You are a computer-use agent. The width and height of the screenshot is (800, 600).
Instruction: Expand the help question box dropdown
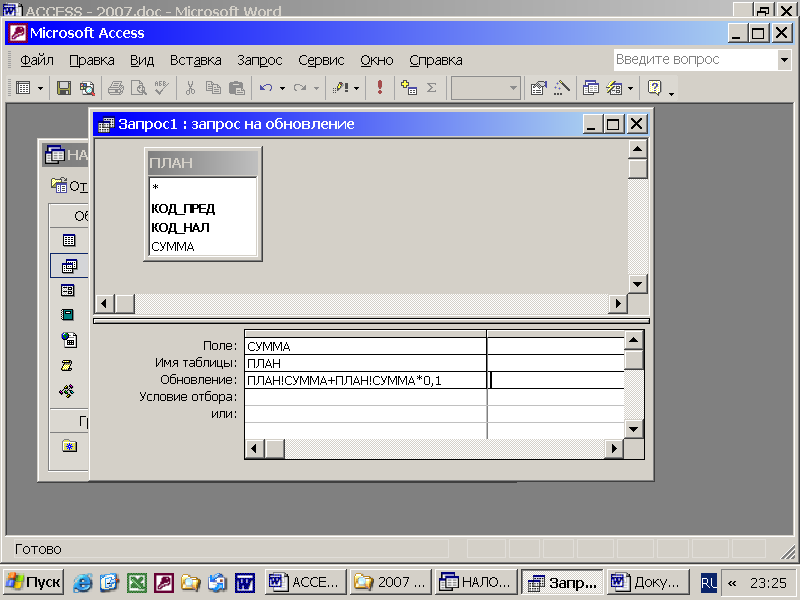[784, 60]
